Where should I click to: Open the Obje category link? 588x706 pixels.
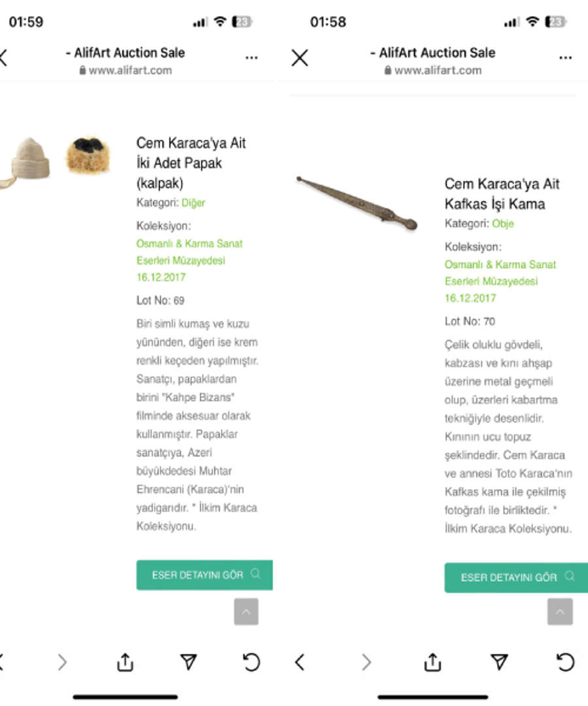[x=503, y=224]
